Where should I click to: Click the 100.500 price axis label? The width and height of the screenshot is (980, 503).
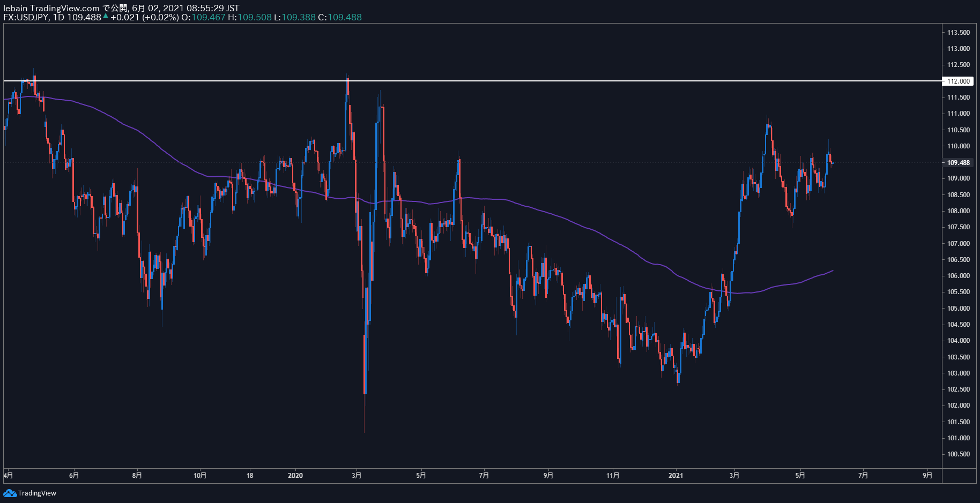pos(958,454)
